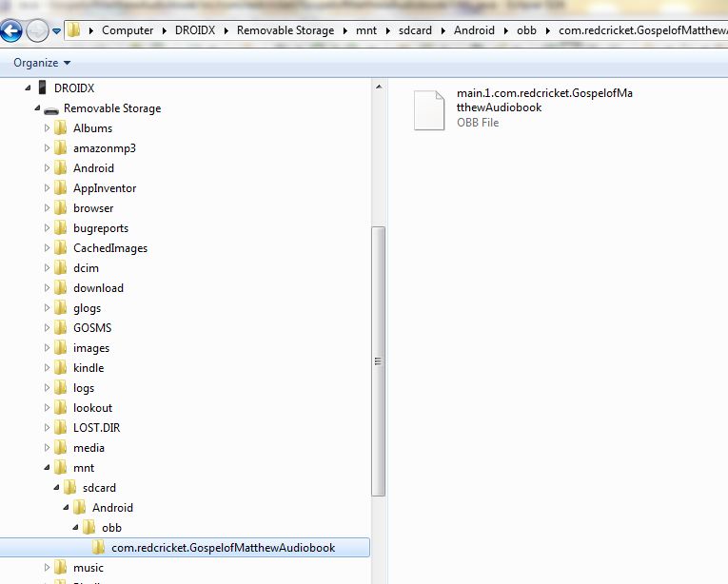Select mnt in the address breadcrumb
Screen dimensions: 728x584
click(x=365, y=30)
